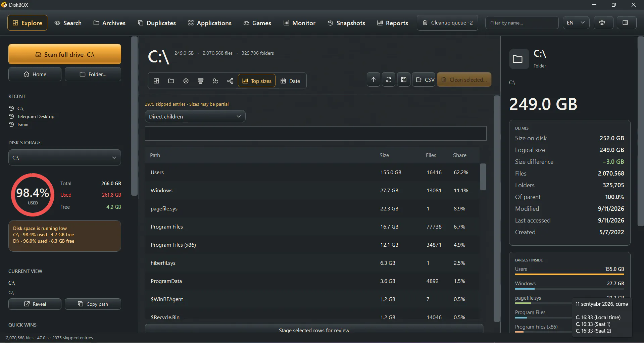Sort by the Files column header
The image size is (644, 343).
pyautogui.click(x=431, y=155)
